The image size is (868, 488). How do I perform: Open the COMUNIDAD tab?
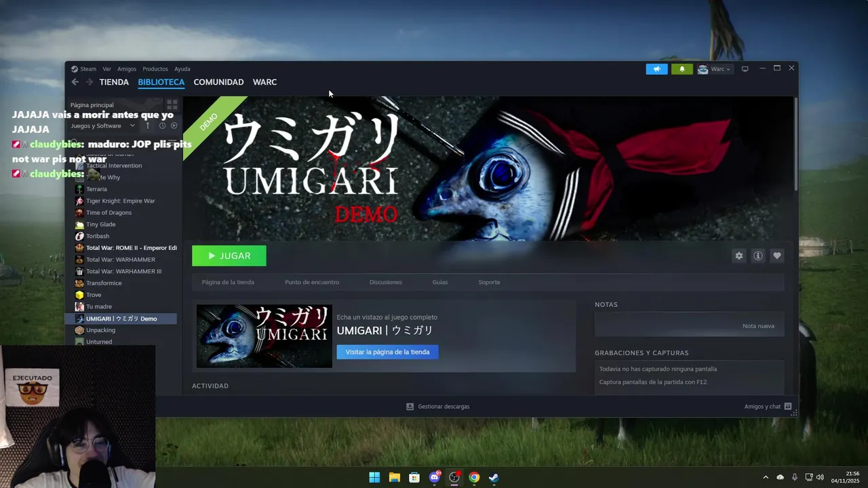coord(218,82)
